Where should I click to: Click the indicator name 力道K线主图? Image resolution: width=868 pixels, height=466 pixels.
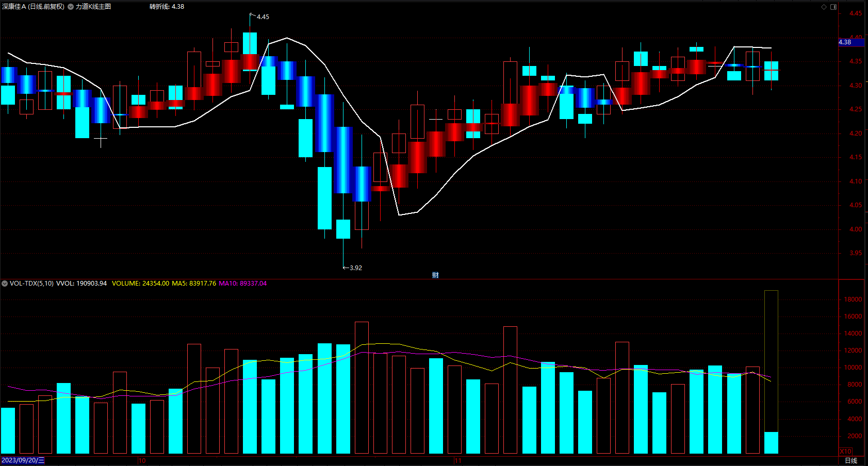pos(93,7)
